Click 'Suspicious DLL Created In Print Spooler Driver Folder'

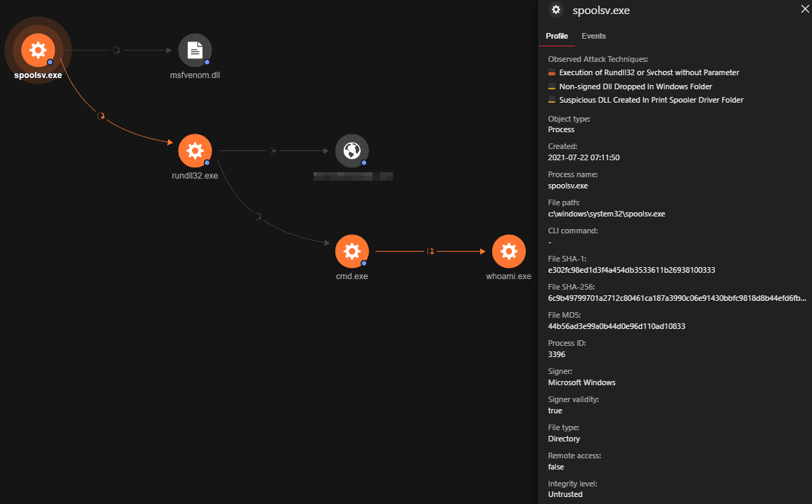click(x=651, y=100)
